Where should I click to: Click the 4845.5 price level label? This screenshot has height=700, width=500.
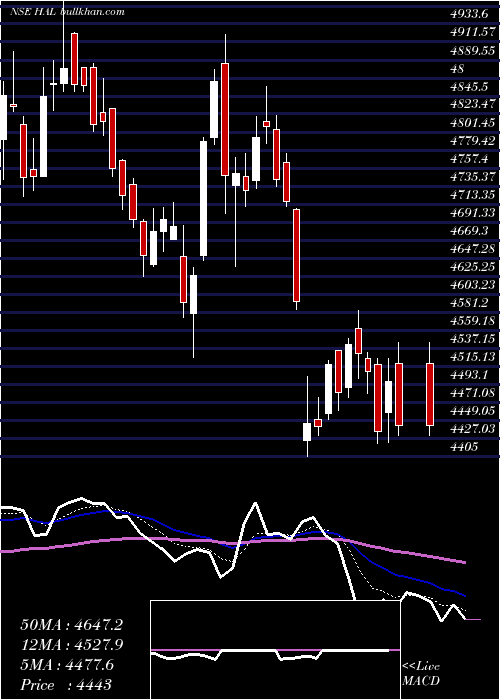click(x=471, y=87)
